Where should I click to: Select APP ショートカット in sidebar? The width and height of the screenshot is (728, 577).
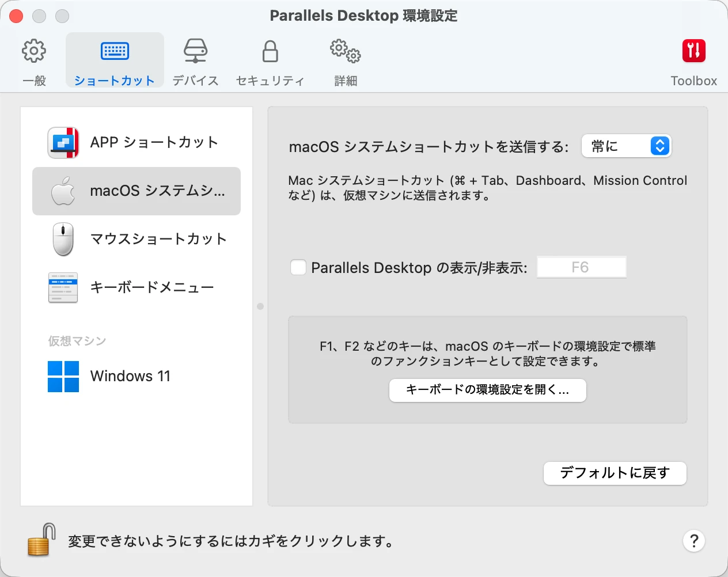[x=136, y=142]
